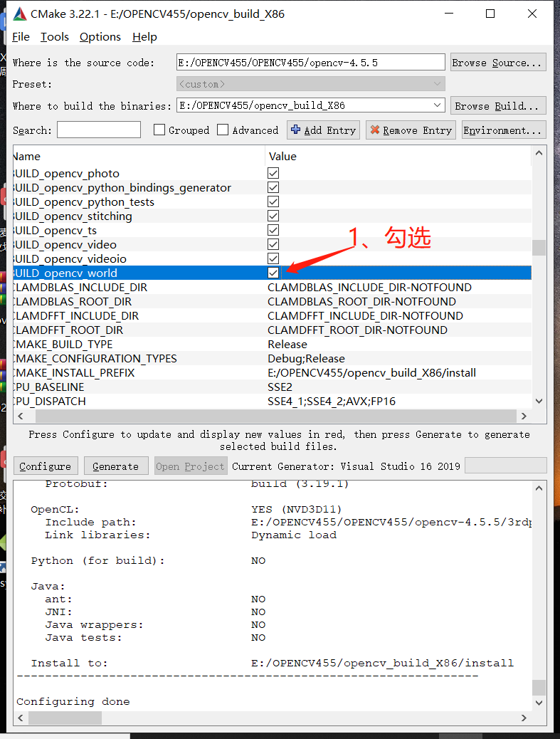This screenshot has height=739, width=560.
Task: Click Install to path in output log
Action: click(x=382, y=663)
